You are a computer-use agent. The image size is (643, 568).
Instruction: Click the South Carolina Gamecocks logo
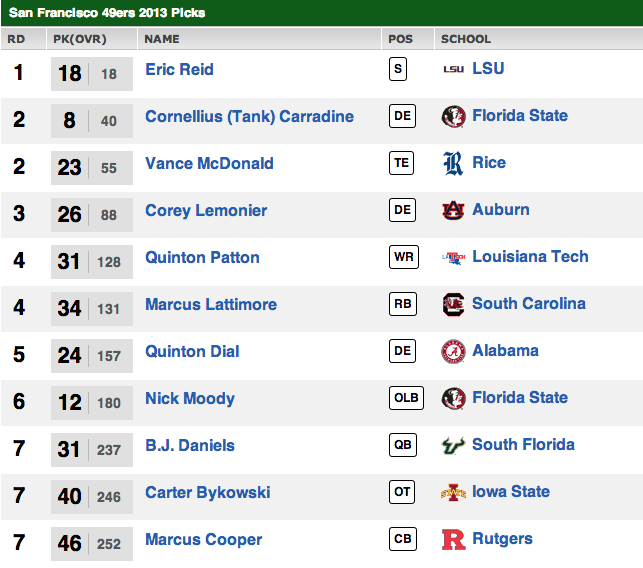pos(453,304)
